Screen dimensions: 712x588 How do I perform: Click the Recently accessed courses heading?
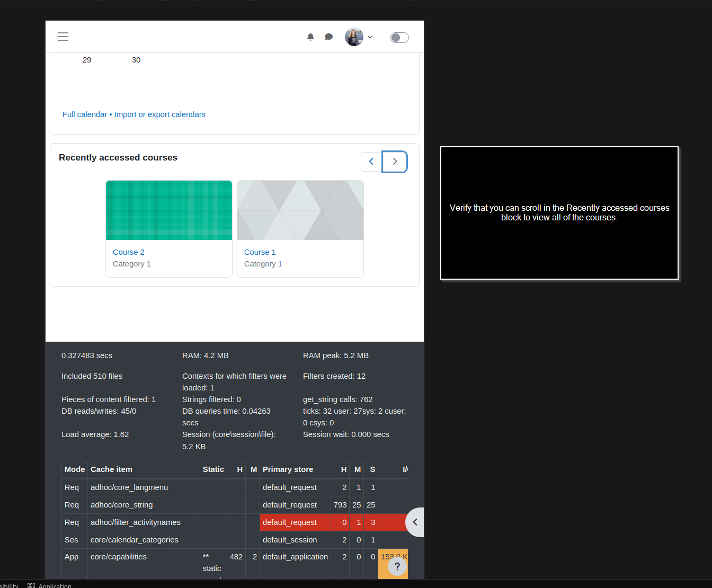(x=118, y=157)
